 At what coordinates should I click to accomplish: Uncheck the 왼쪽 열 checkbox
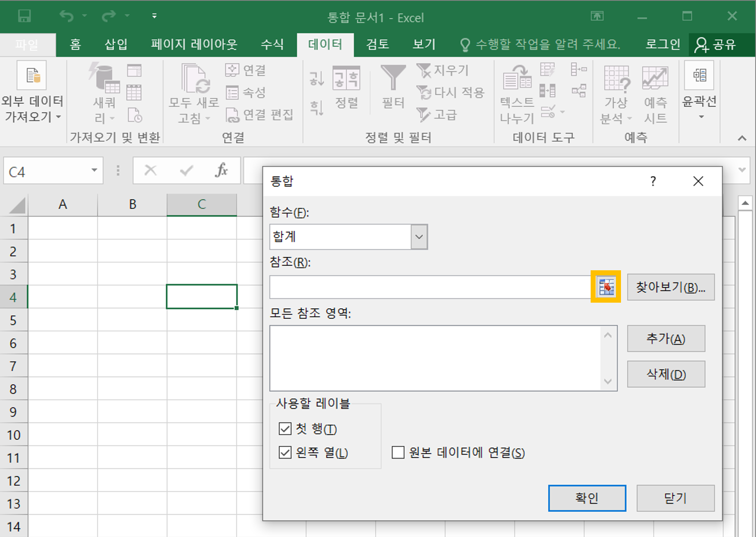click(x=285, y=452)
